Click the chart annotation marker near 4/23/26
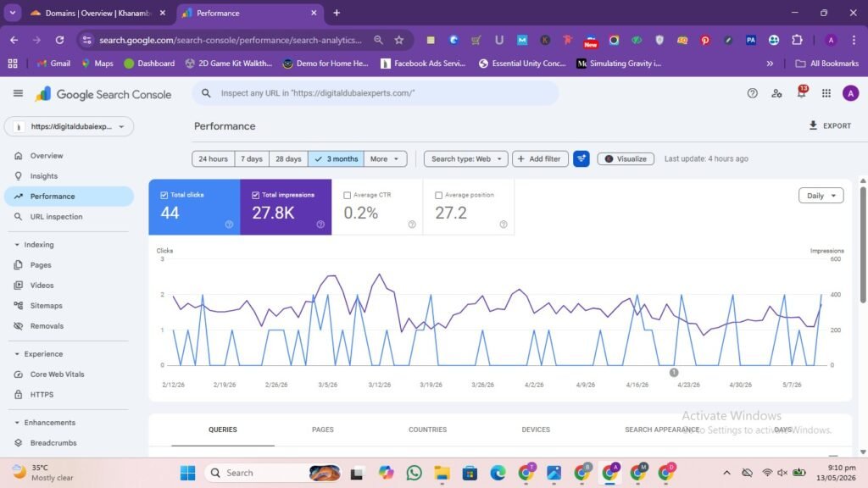The height and width of the screenshot is (488, 868). [674, 373]
